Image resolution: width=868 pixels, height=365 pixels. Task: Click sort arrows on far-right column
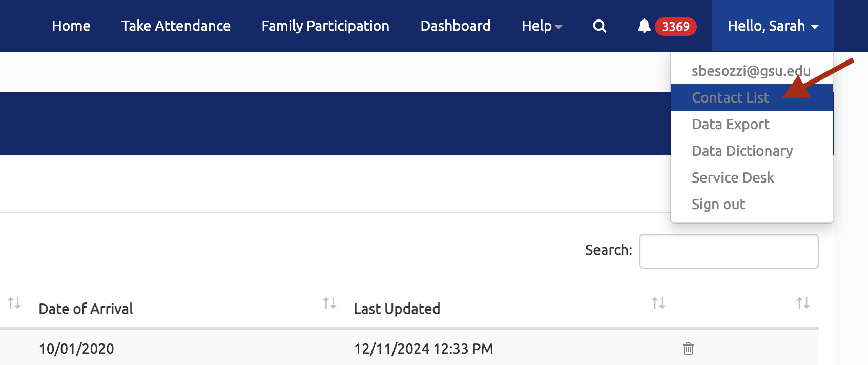pyautogui.click(x=802, y=303)
